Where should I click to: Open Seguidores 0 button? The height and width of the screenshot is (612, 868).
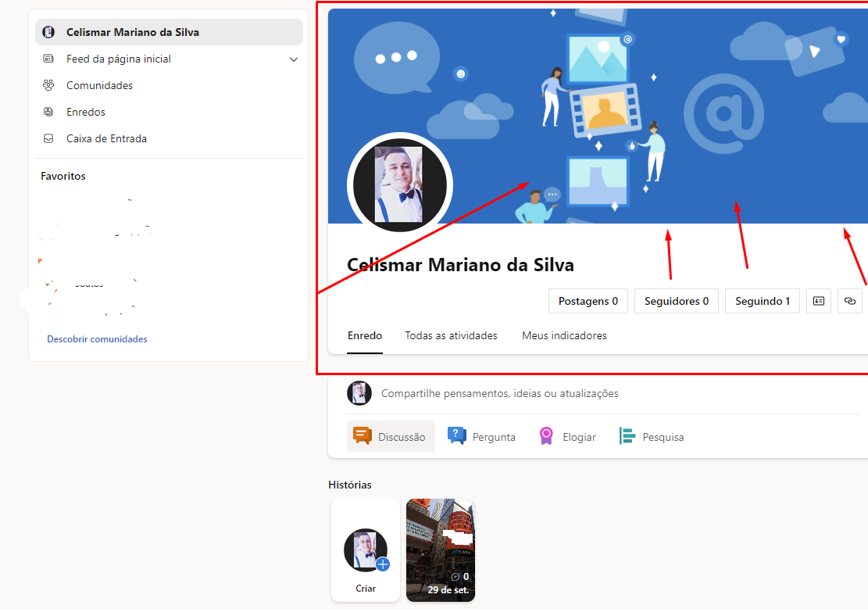point(676,301)
